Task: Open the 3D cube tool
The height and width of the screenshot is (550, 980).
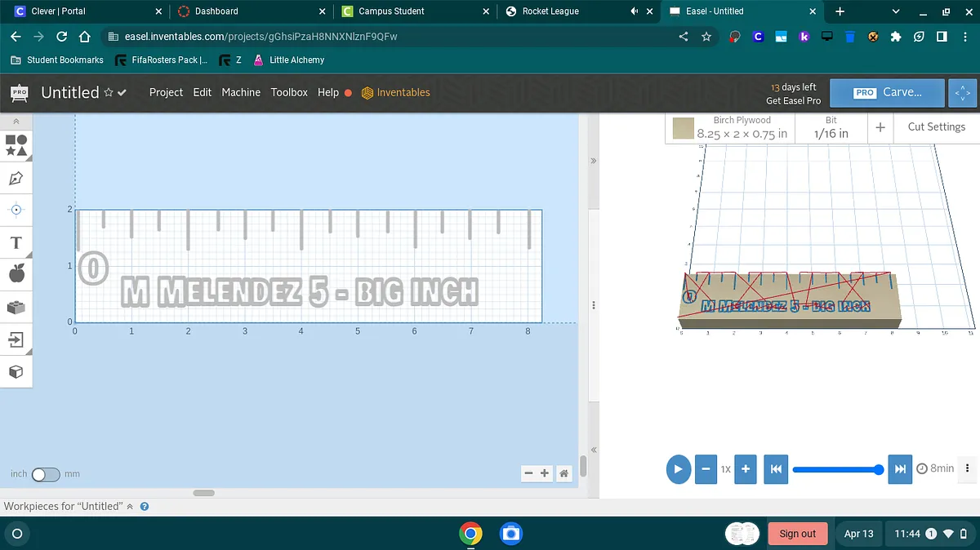Action: pos(16,372)
